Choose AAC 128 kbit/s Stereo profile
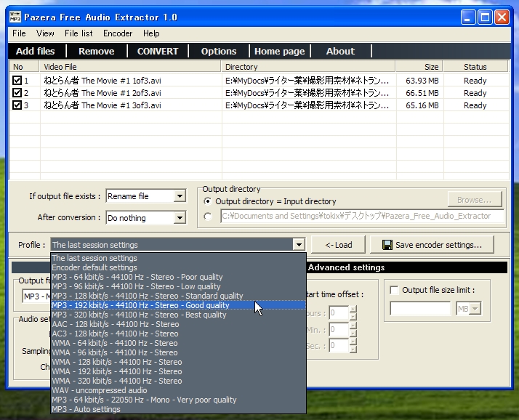 tap(178, 324)
